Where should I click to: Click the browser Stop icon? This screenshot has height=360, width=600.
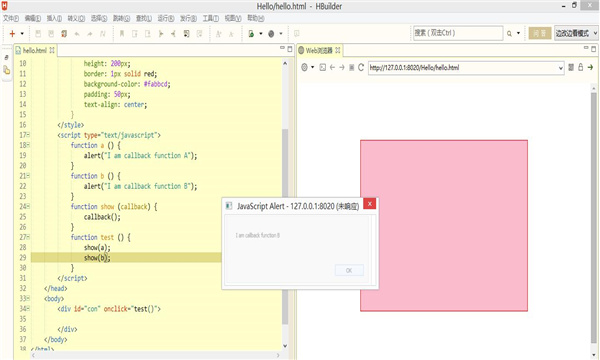351,67
